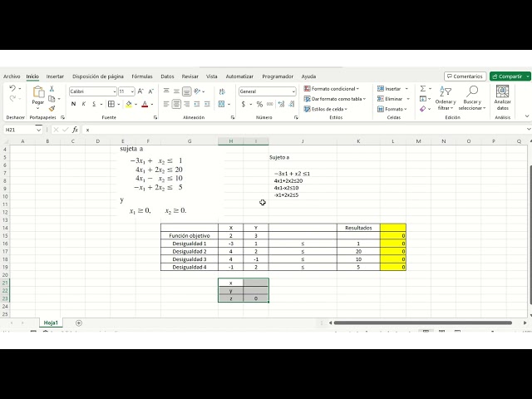Switch to the Insertar tab
This screenshot has width=532, height=399.
pyautogui.click(x=55, y=76)
